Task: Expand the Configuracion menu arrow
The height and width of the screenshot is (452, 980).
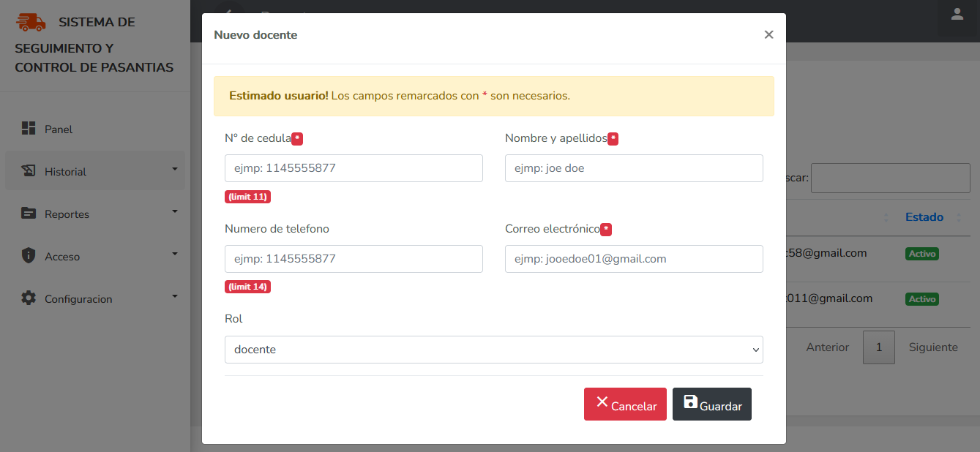Action: [x=175, y=296]
